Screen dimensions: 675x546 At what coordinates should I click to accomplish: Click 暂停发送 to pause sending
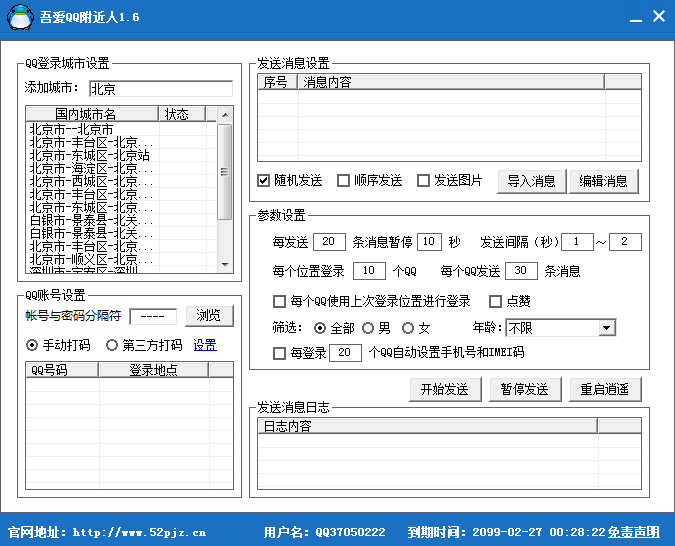525,389
